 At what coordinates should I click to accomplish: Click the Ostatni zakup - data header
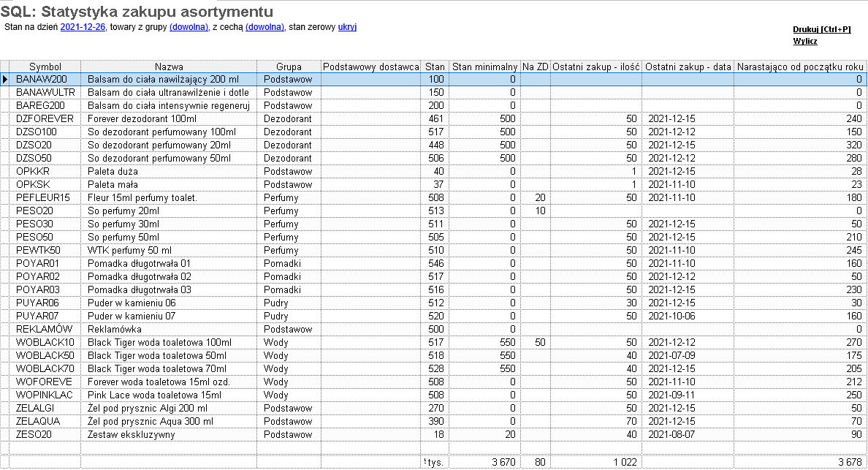(688, 67)
